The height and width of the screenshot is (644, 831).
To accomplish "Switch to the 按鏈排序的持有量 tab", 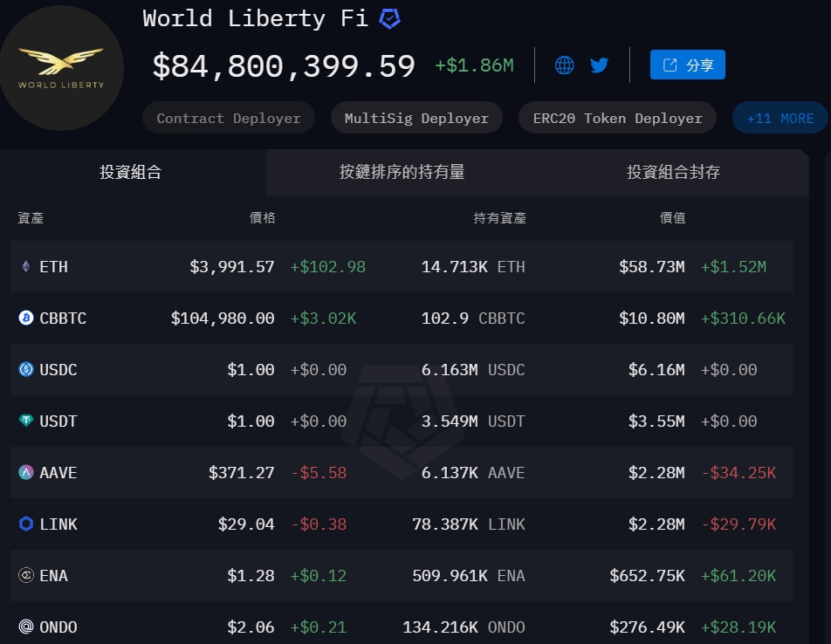I will point(402,172).
